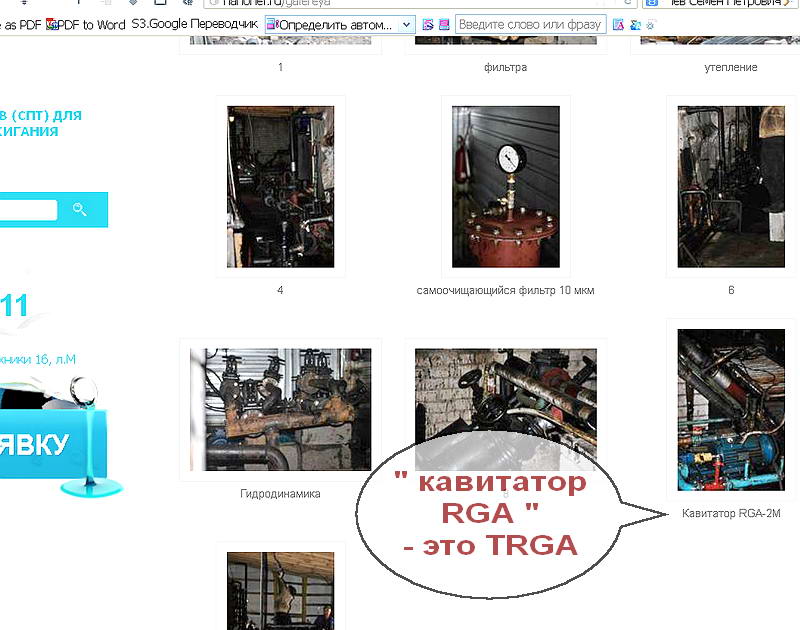Click the blue translator icon right of the dictionary icon
800x630 pixels.
coord(635,24)
